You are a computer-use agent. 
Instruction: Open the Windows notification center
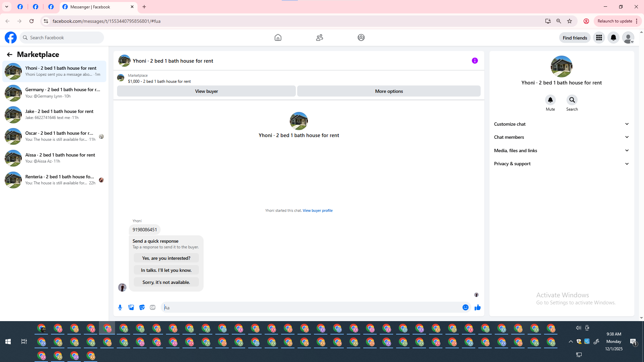pos(633,342)
